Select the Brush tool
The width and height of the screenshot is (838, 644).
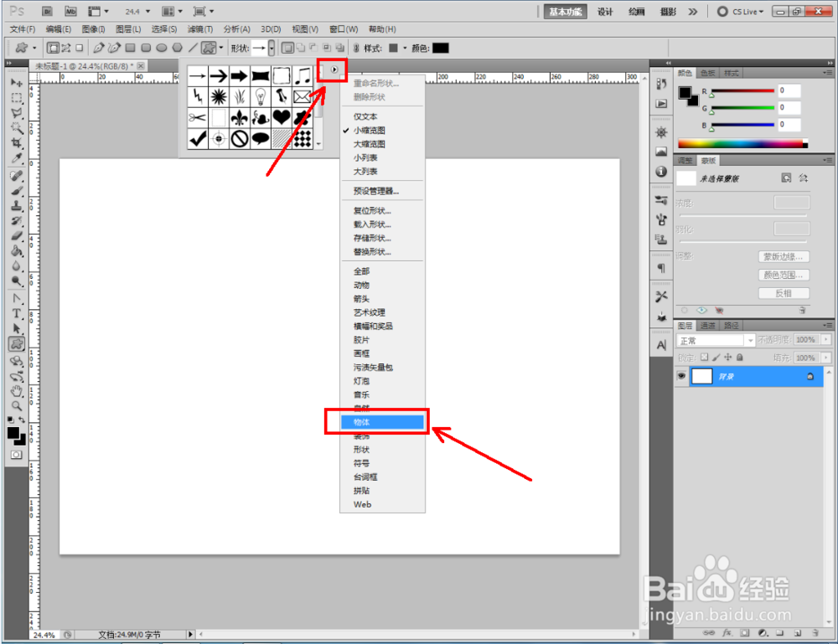[x=17, y=191]
